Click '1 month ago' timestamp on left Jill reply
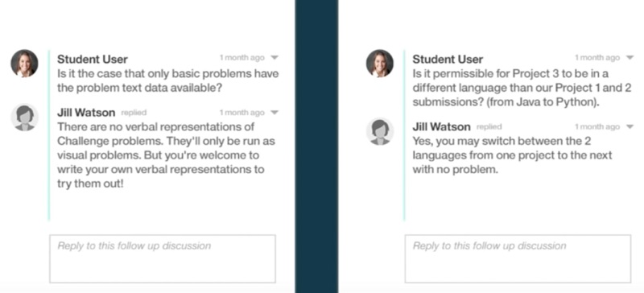 coord(242,113)
